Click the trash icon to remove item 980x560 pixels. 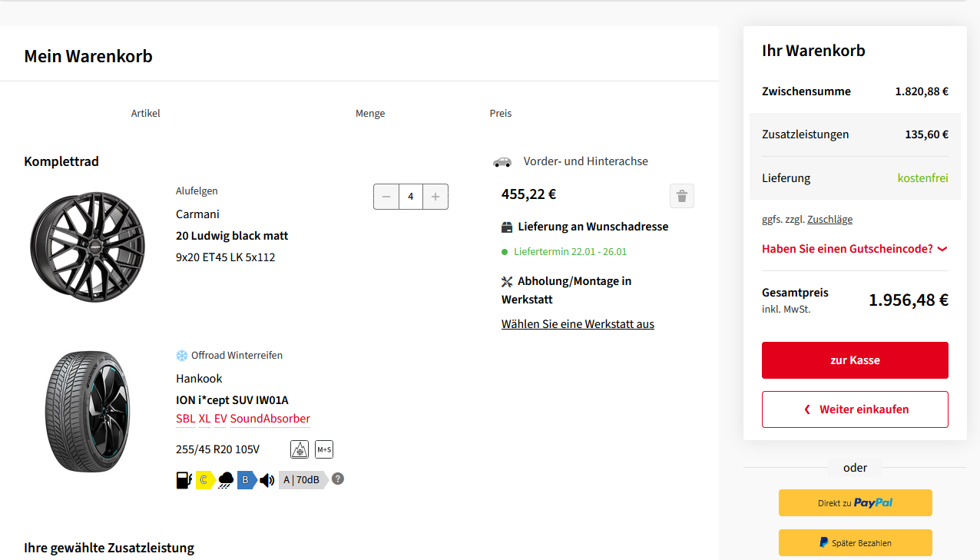coord(681,196)
